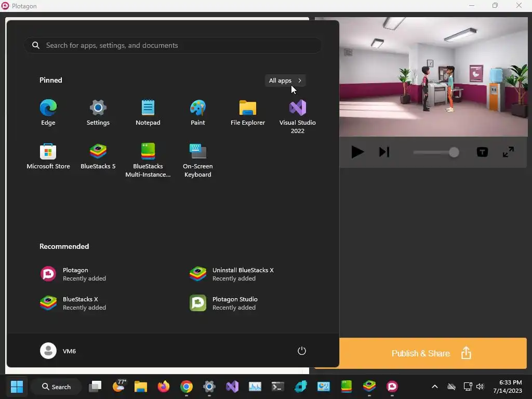Open recommended Plotagon app
Viewport: 532px width, 399px height.
coord(73,274)
